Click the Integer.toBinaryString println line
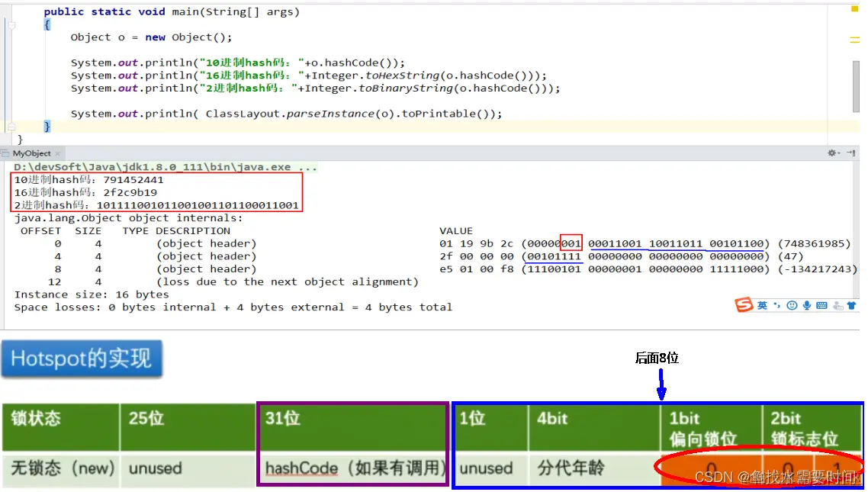Screen dimensions: 868x492 (x=315, y=88)
